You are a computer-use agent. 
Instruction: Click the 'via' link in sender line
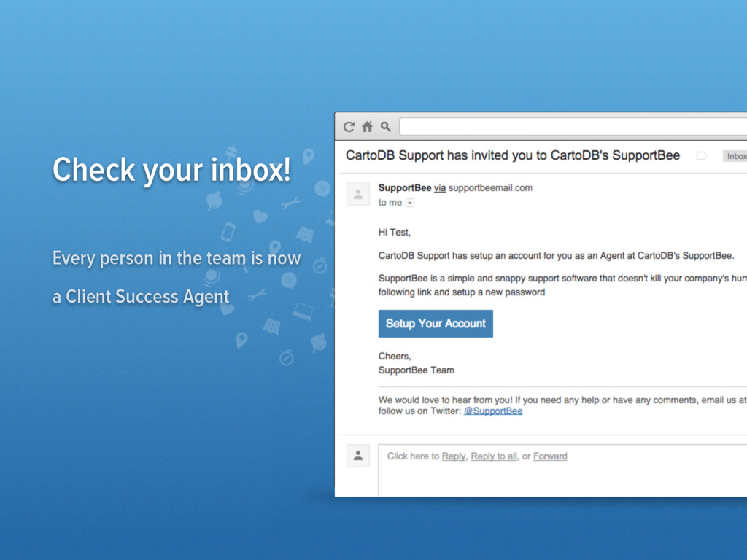(x=440, y=188)
